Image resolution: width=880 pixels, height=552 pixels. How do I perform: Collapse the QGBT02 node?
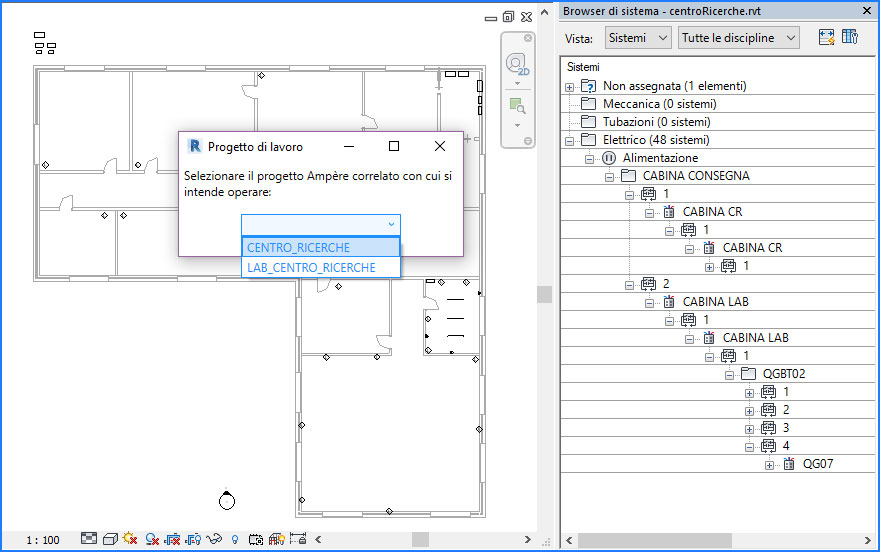(729, 375)
